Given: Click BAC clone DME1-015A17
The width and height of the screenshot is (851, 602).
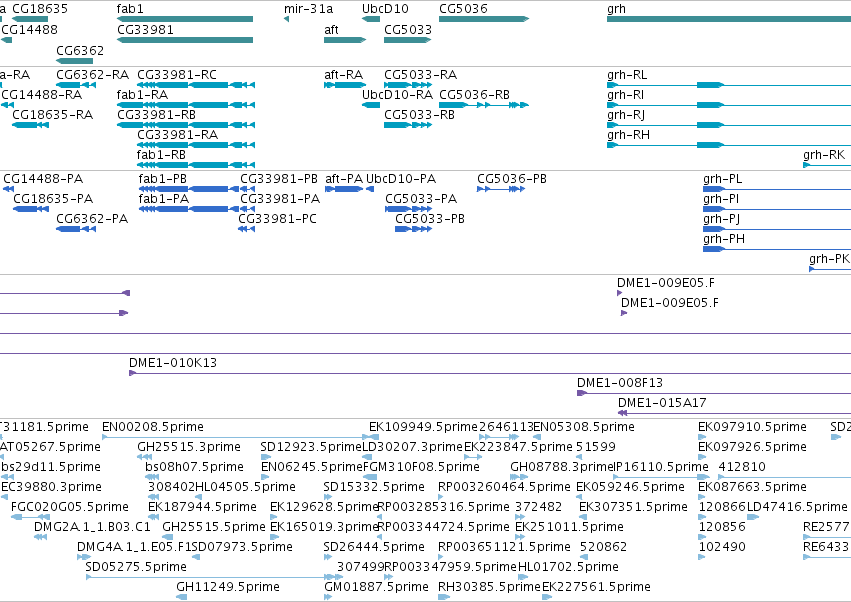Looking at the screenshot, I should pyautogui.click(x=734, y=413).
